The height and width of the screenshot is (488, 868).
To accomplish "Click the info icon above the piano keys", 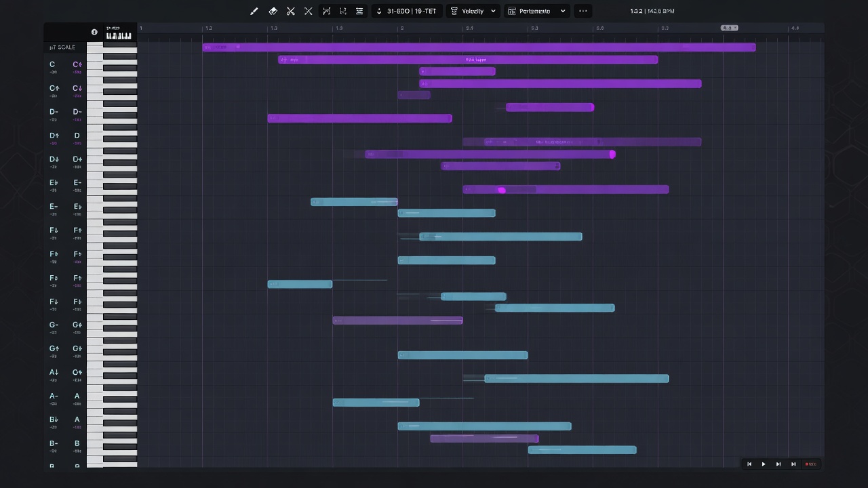I will 94,32.
